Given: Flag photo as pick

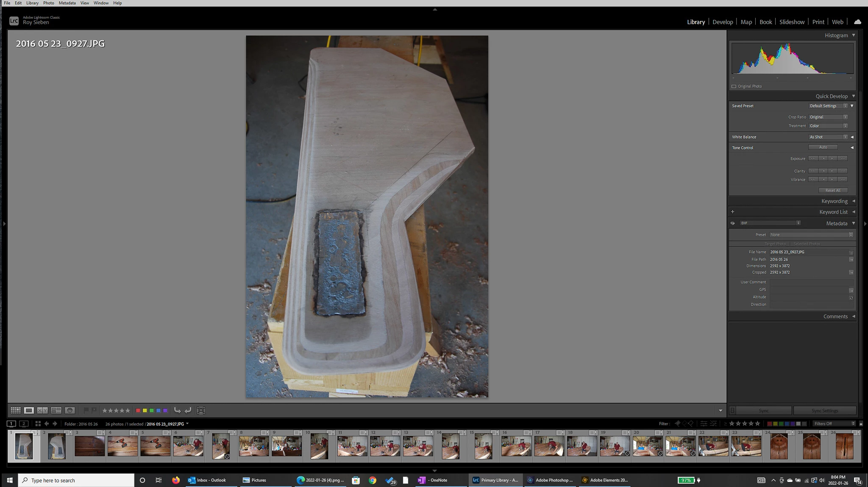Looking at the screenshot, I should [x=86, y=410].
